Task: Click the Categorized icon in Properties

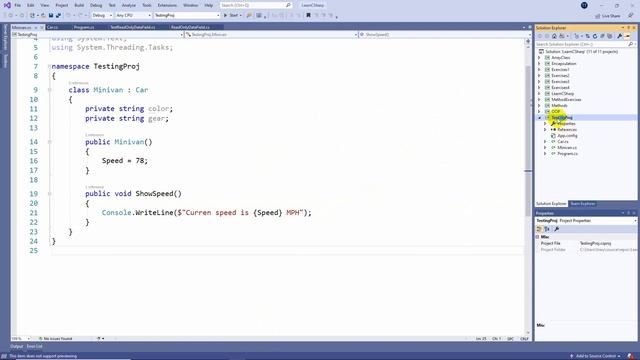Action: pyautogui.click(x=539, y=229)
